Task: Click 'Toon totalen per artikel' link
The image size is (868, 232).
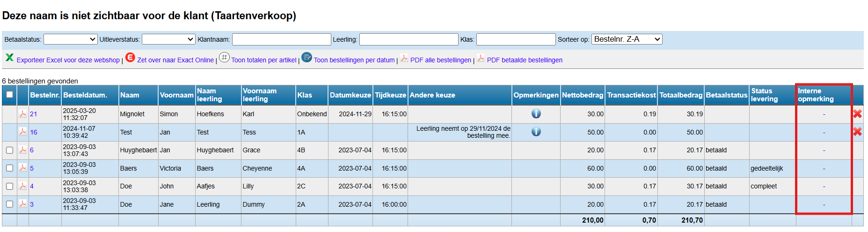Action: click(264, 60)
